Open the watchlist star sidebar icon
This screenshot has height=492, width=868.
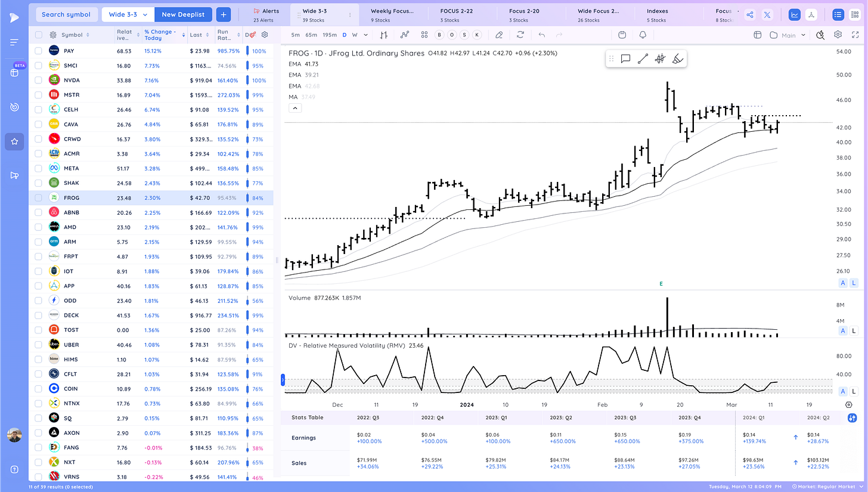pos(14,141)
